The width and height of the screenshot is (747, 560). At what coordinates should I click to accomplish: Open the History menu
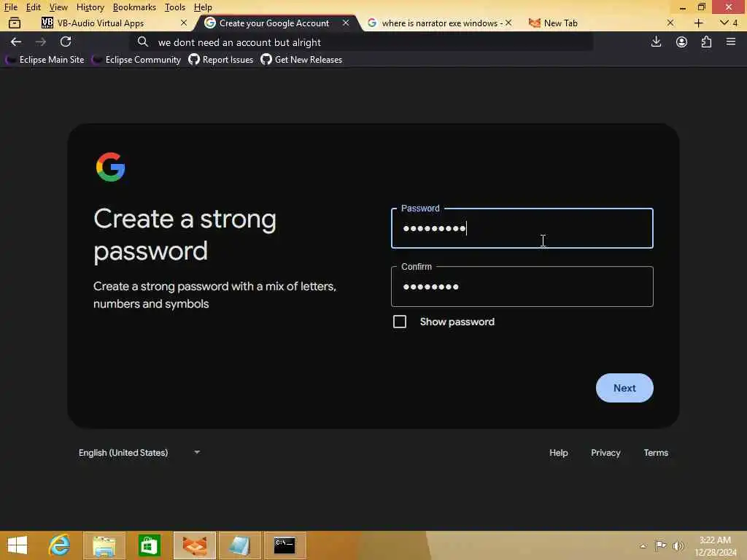click(90, 7)
